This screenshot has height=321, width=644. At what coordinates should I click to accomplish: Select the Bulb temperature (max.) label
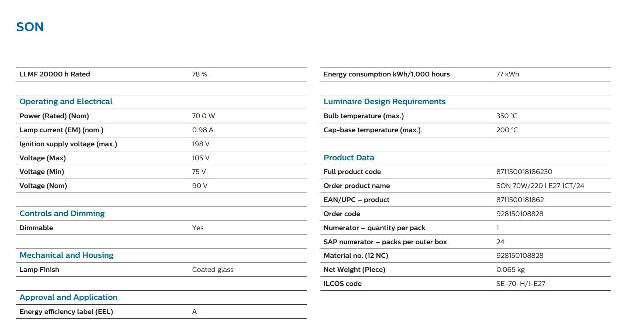[x=364, y=116]
